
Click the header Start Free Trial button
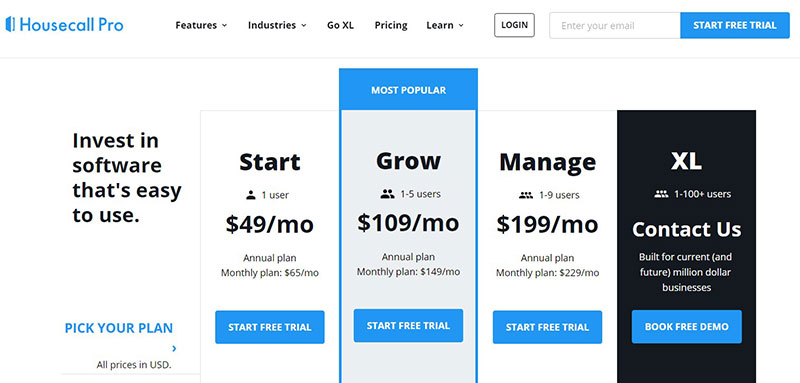(735, 25)
